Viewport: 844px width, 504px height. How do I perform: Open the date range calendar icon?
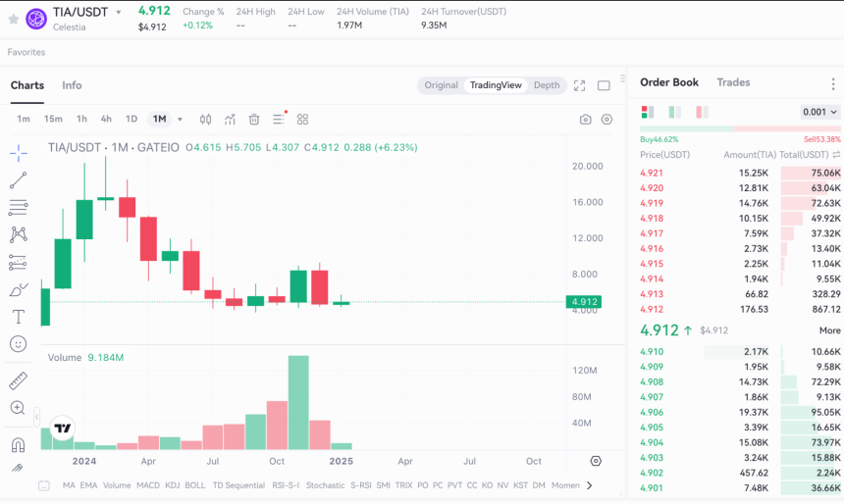[44, 485]
